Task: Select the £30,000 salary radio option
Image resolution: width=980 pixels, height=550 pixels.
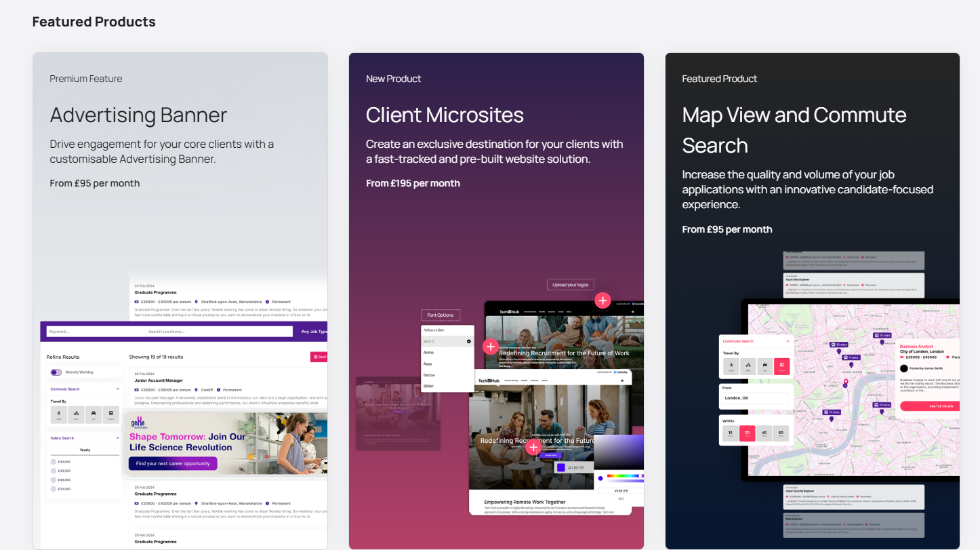Action: pyautogui.click(x=54, y=471)
